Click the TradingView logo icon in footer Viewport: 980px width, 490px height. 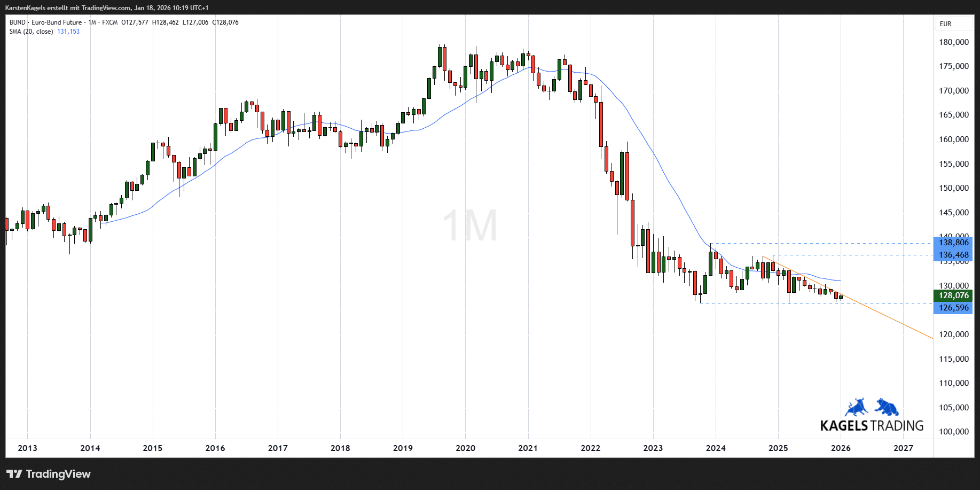[x=14, y=474]
